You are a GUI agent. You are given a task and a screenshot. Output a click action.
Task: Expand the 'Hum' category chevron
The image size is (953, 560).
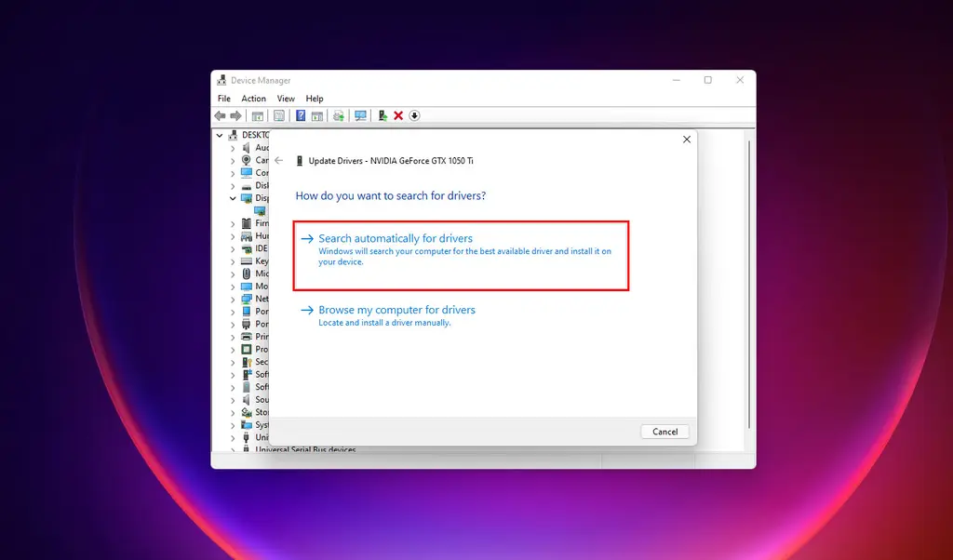233,235
